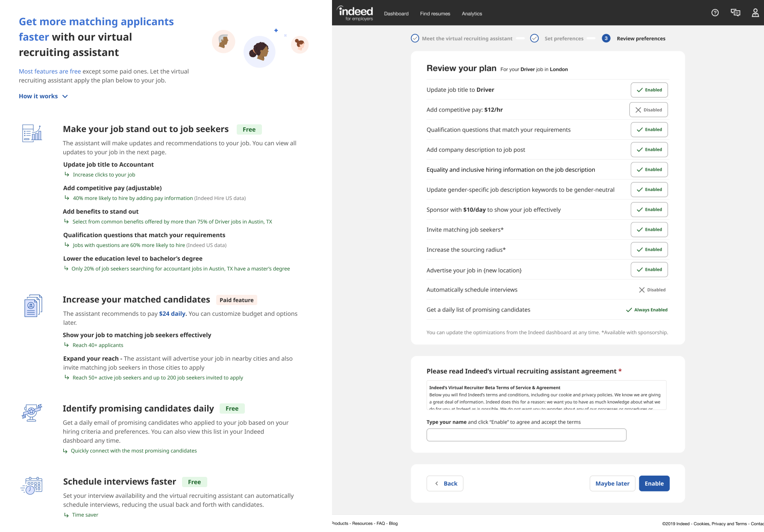Click the Most features are free link
The width and height of the screenshot is (764, 532).
[x=50, y=71]
